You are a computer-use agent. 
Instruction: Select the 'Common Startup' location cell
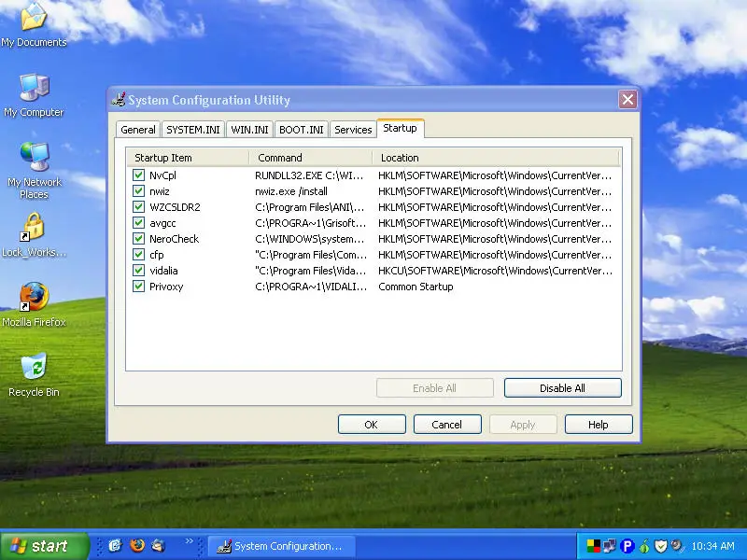pos(416,287)
